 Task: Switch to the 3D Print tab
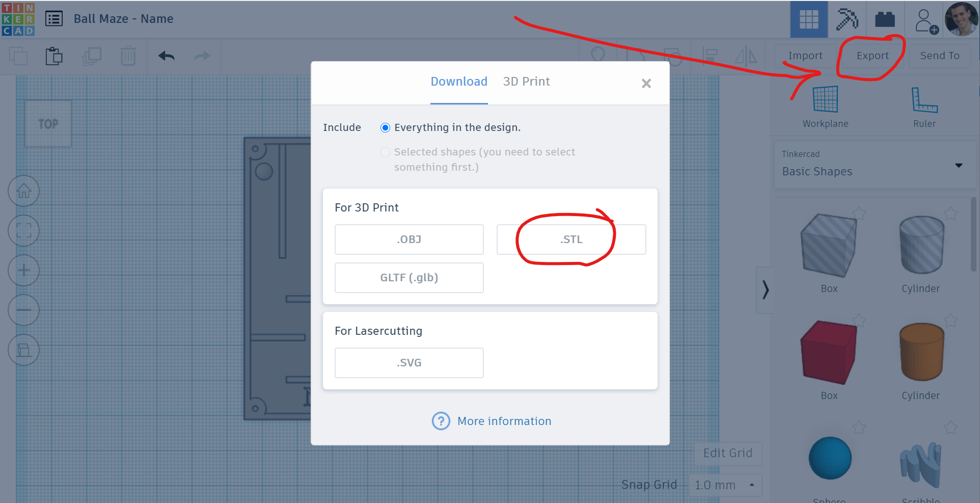(x=527, y=82)
